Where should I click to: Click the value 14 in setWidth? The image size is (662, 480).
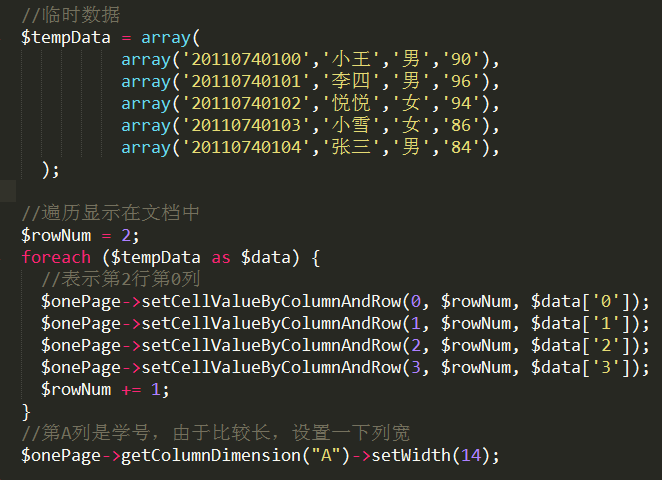471,456
